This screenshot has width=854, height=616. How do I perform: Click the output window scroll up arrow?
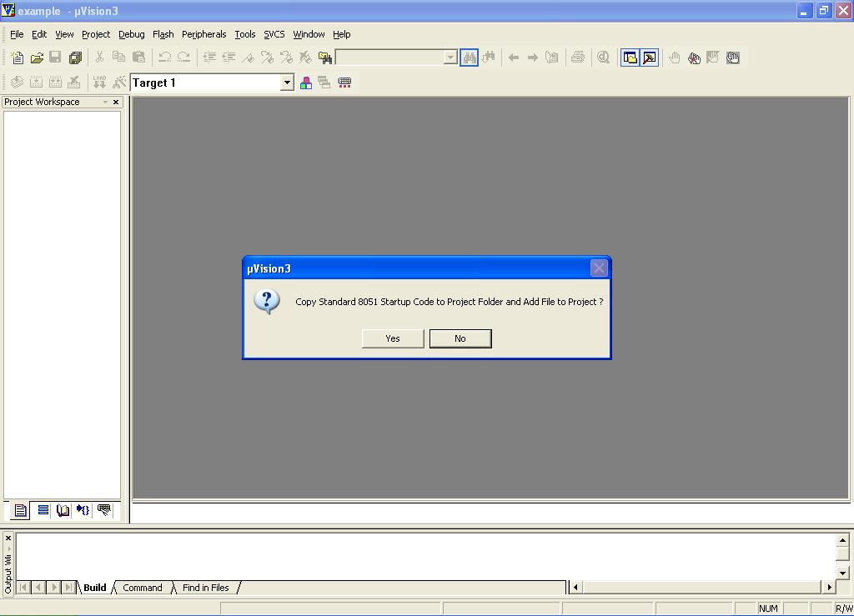point(842,540)
